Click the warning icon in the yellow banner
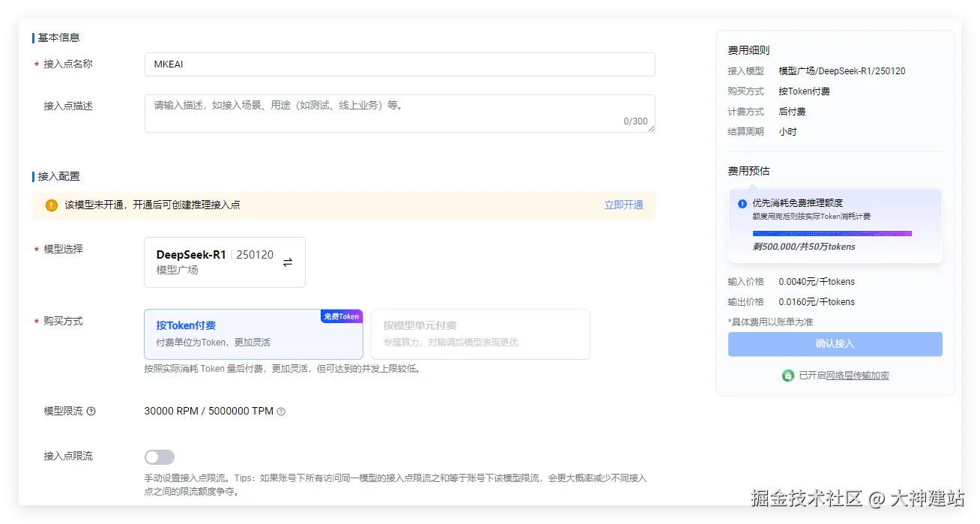The width and height of the screenshot is (980, 524). 51,204
